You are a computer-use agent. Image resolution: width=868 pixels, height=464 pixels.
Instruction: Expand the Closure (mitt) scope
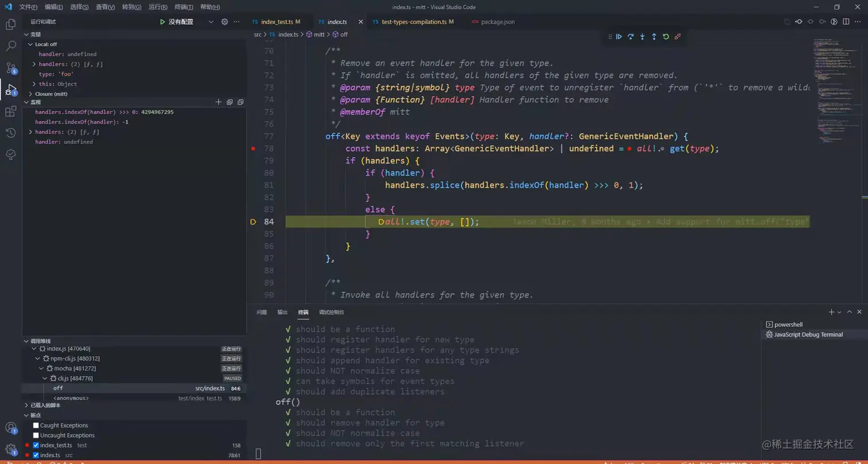click(31, 93)
